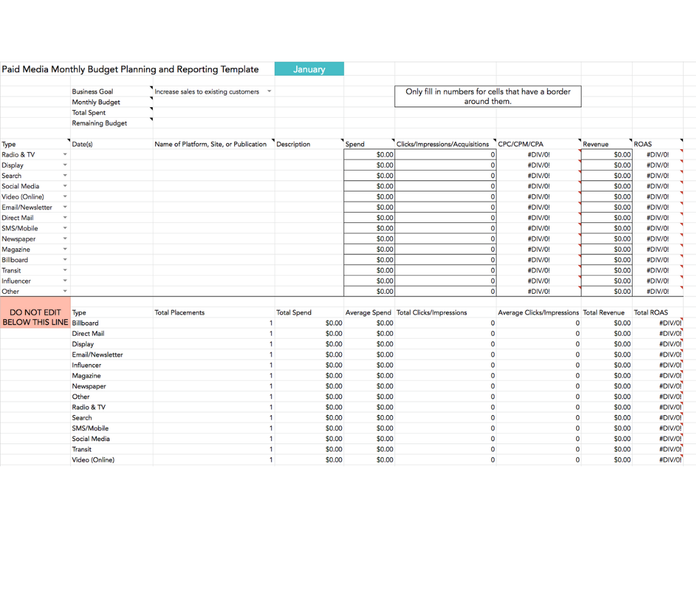Screen dimensions: 696x616
Task: Select the salmon DO NOT EDIT warning cell
Action: (x=35, y=317)
